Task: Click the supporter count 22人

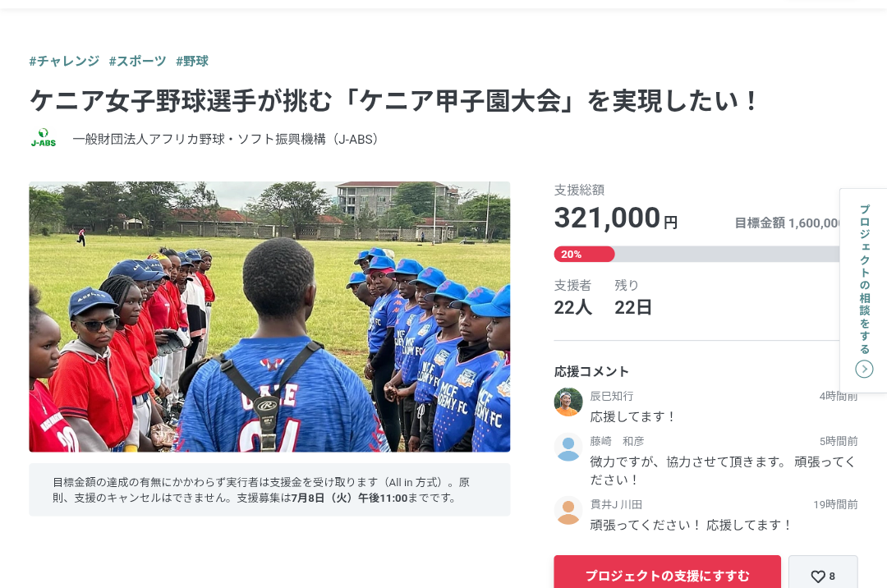Action: [x=572, y=308]
